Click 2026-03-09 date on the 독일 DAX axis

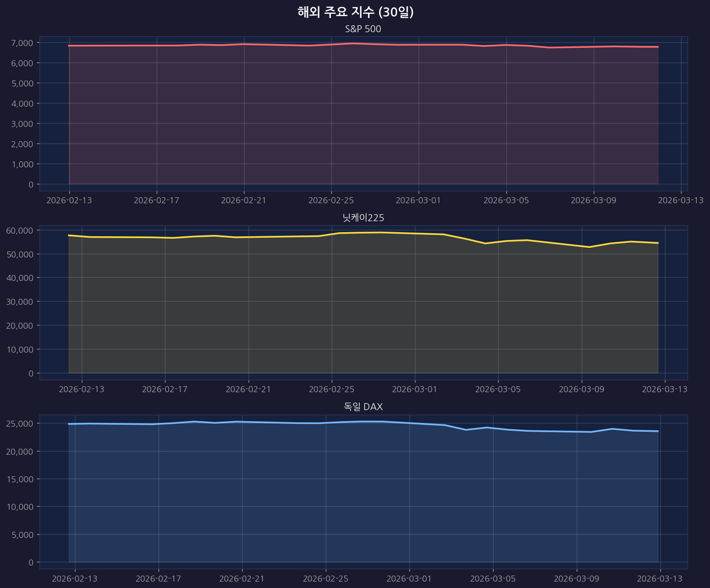pyautogui.click(x=576, y=578)
